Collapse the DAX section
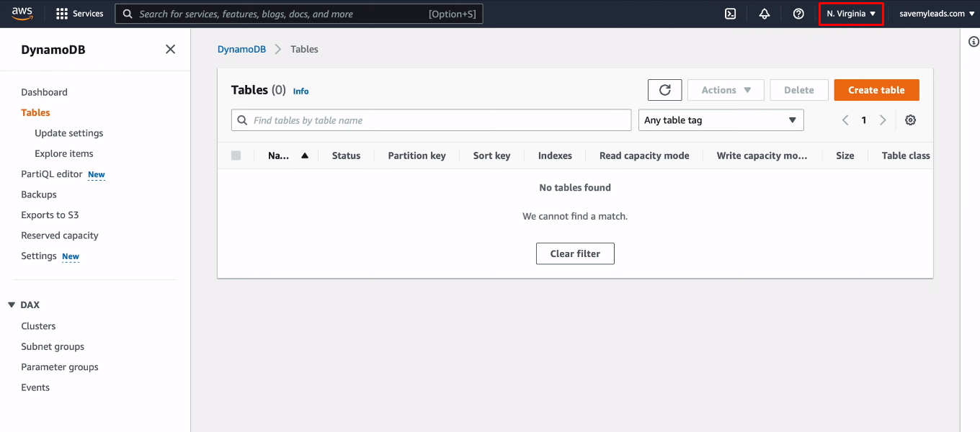This screenshot has width=980, height=432. point(12,305)
